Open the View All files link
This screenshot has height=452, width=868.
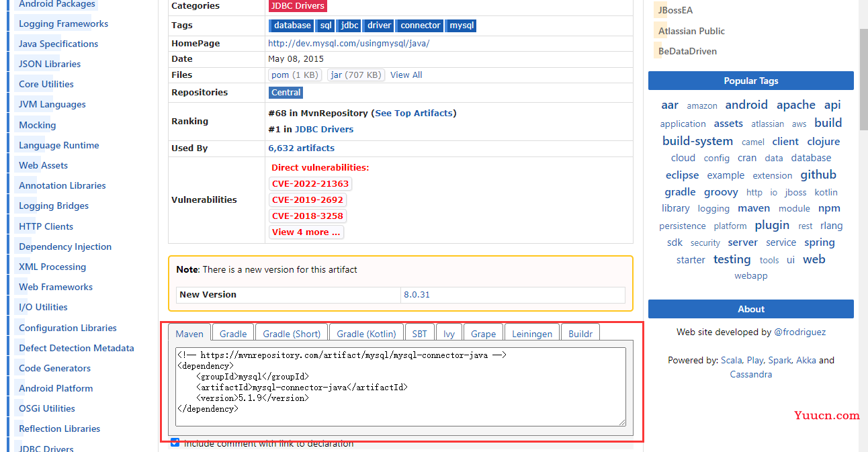(406, 75)
